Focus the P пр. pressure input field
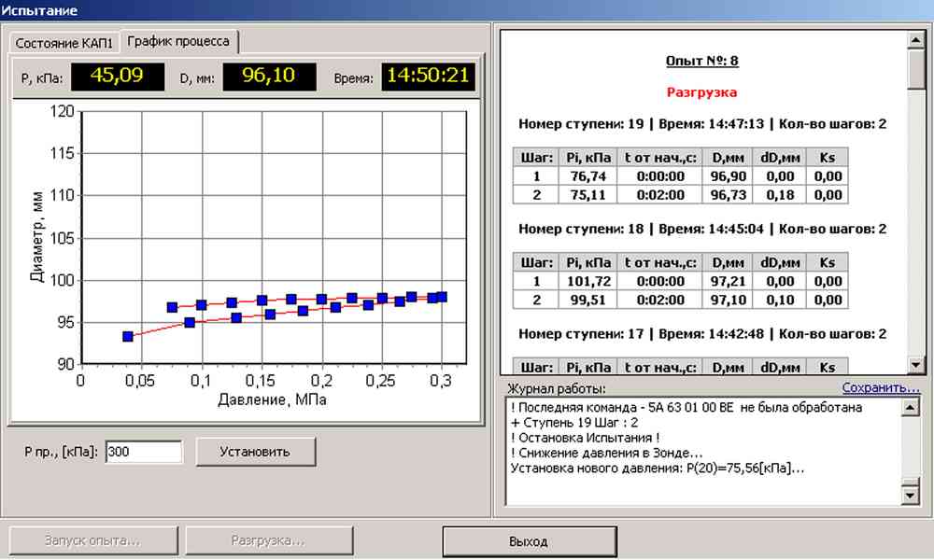Screen dimensions: 934x560 point(143,452)
